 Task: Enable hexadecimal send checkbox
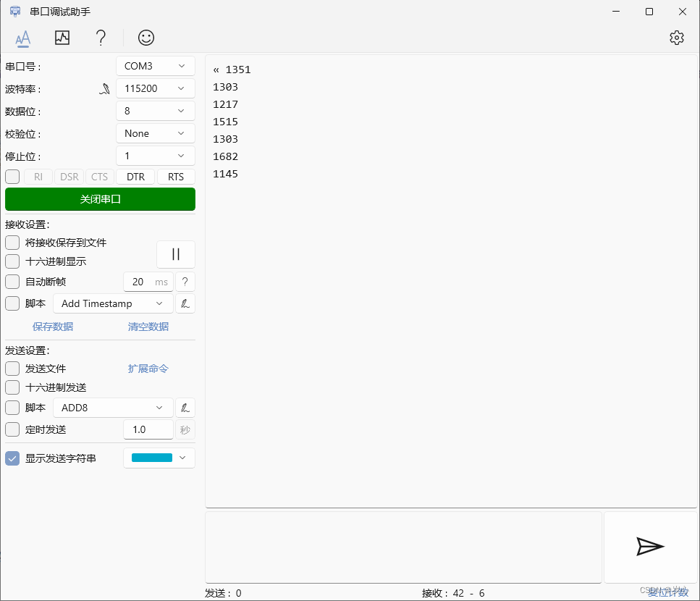coord(12,387)
